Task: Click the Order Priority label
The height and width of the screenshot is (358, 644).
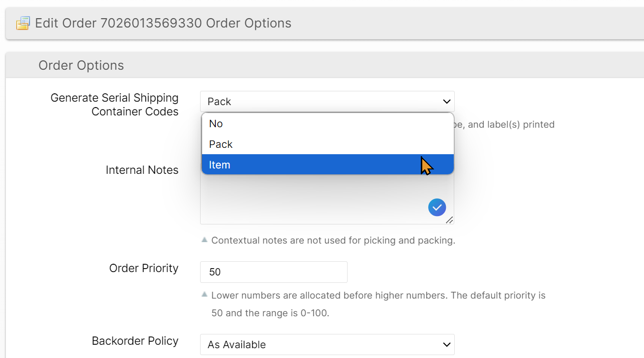Action: point(144,268)
